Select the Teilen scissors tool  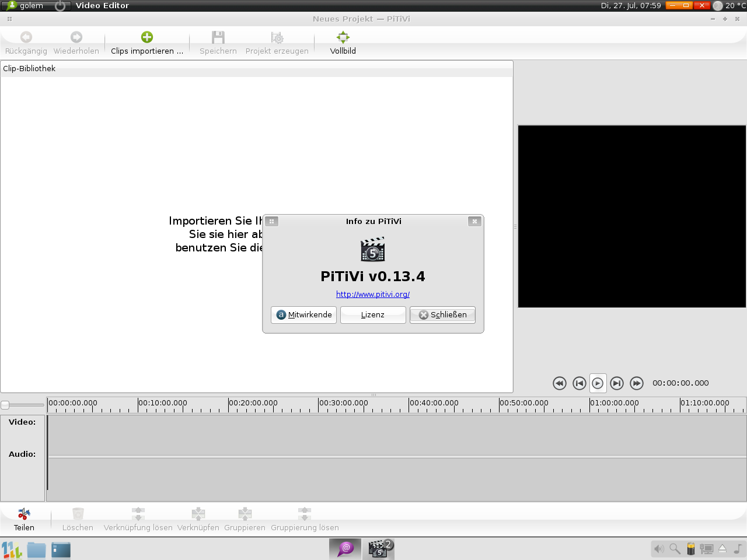(x=24, y=514)
